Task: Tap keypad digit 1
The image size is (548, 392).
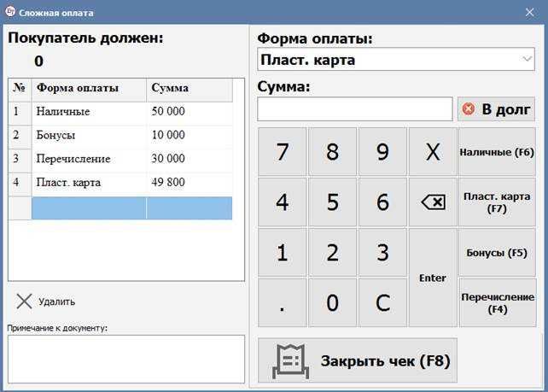Action: (x=282, y=252)
